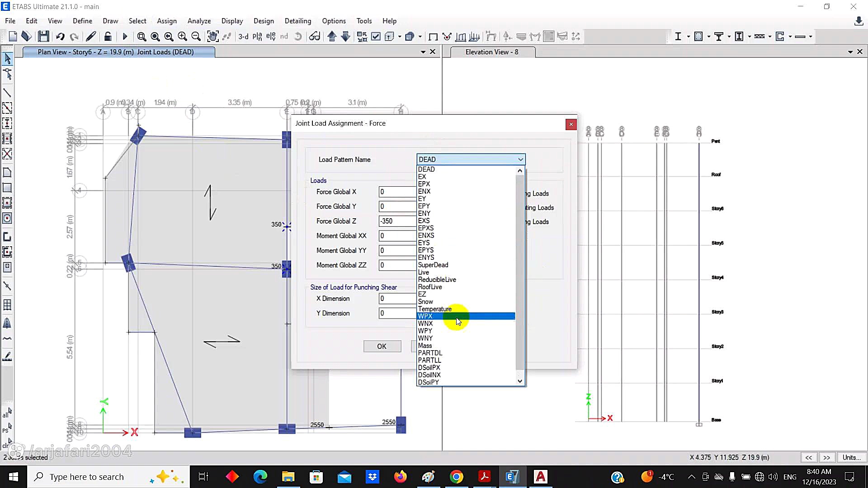Open File Explorer from taskbar

click(288, 477)
